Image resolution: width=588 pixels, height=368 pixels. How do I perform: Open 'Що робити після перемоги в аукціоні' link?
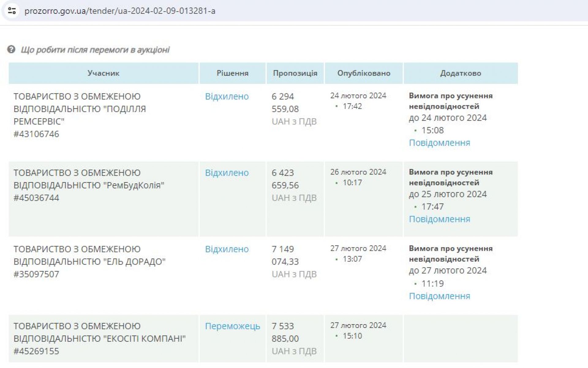pos(95,50)
